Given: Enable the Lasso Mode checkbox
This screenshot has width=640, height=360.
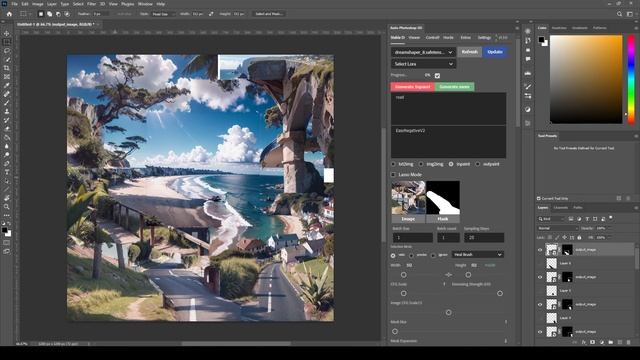Looking at the screenshot, I should [x=394, y=175].
